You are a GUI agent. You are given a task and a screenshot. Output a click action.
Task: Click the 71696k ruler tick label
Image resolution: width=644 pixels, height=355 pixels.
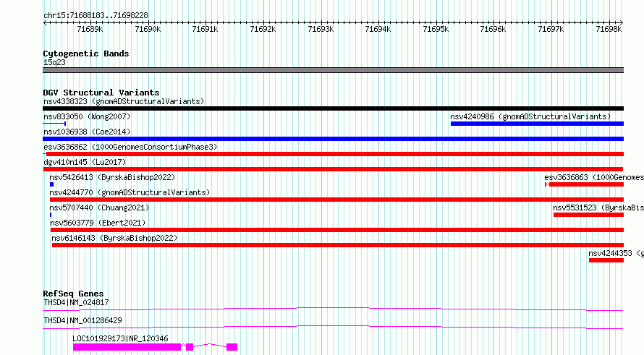point(493,29)
